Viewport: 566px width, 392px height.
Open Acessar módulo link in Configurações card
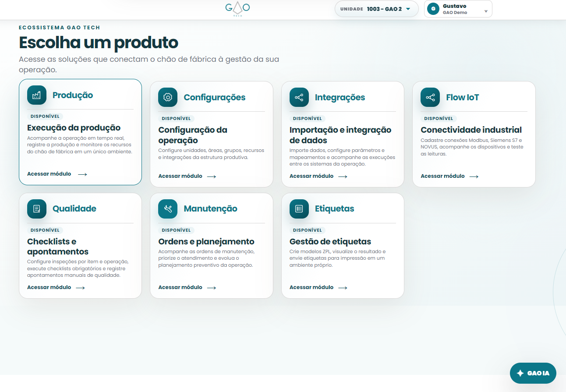pyautogui.click(x=187, y=176)
